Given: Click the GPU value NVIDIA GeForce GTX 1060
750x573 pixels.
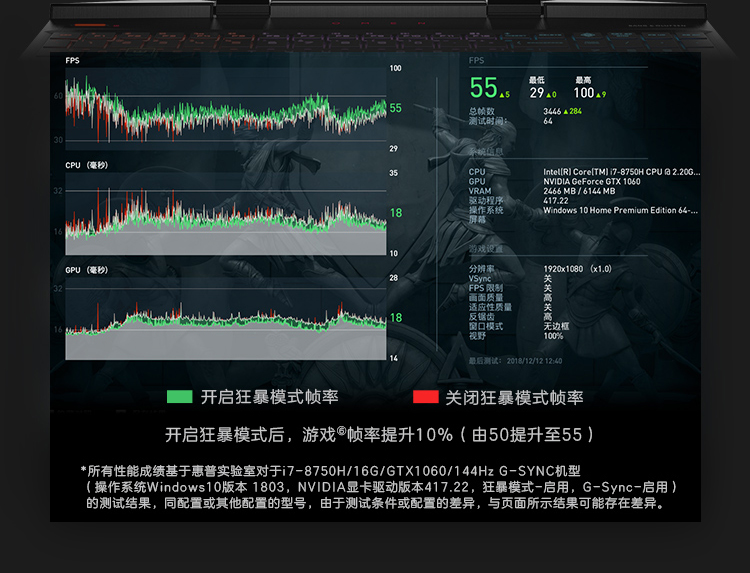Looking at the screenshot, I should click(592, 181).
